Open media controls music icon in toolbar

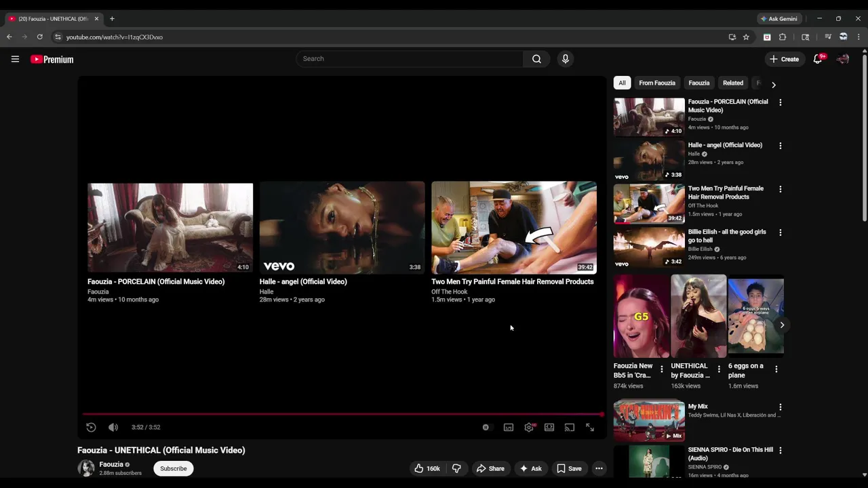point(828,37)
